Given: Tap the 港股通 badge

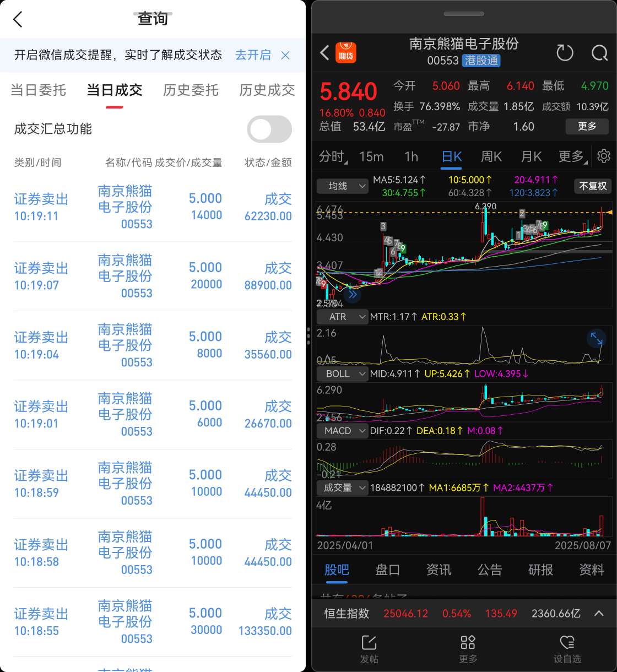Looking at the screenshot, I should tap(481, 61).
